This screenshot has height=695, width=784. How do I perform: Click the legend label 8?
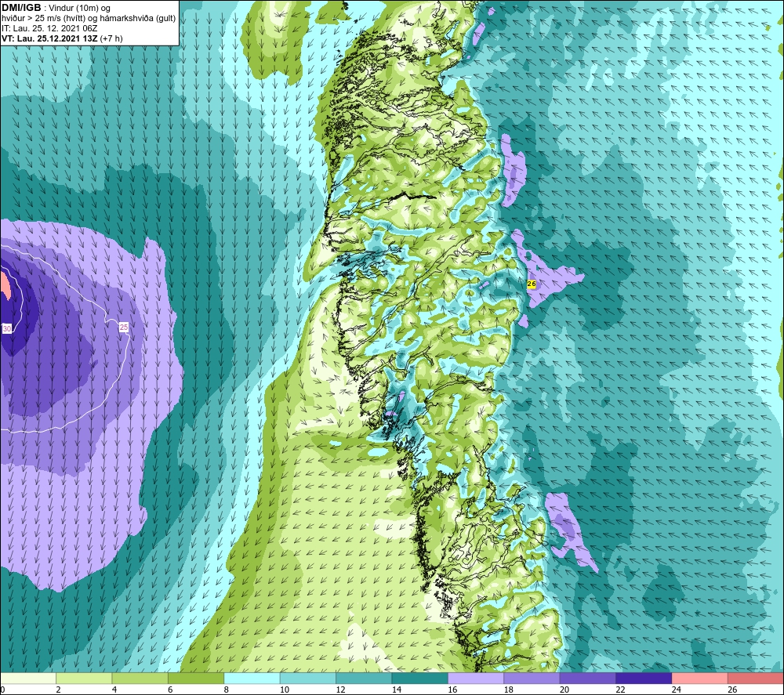click(x=227, y=690)
